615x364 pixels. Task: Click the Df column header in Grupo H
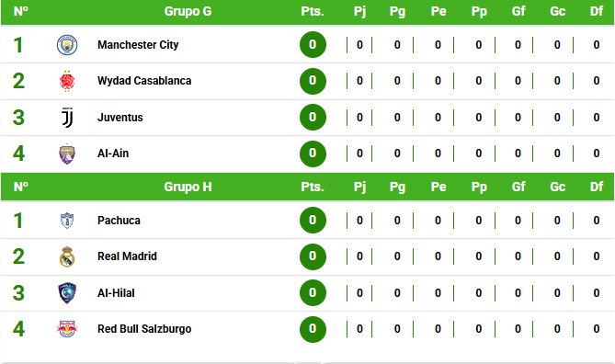click(x=597, y=187)
